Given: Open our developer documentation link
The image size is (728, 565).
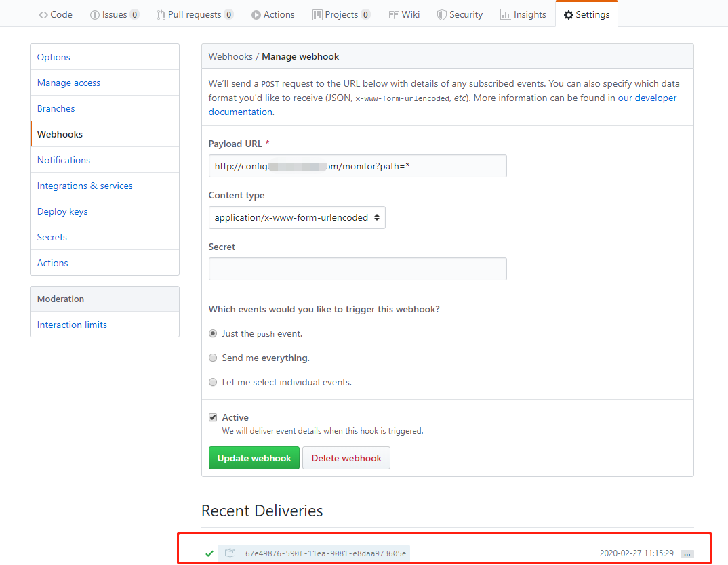Looking at the screenshot, I should [x=647, y=98].
